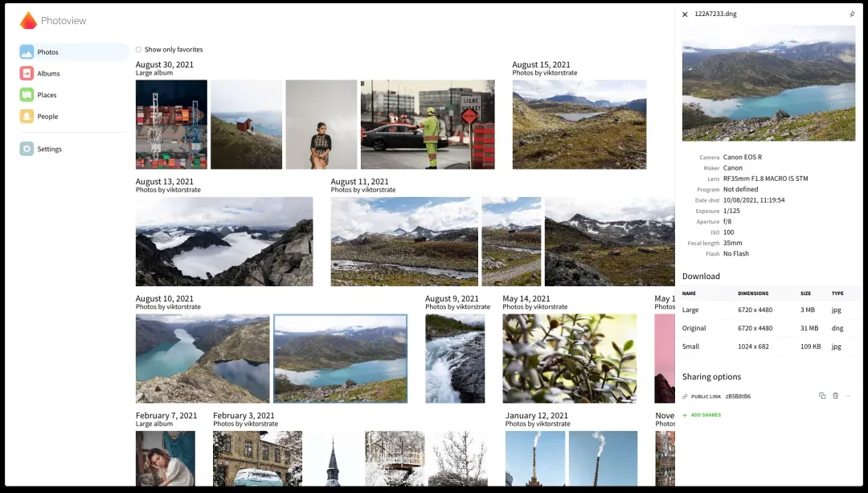Click the Add Shares button
868x493 pixels.
point(702,415)
